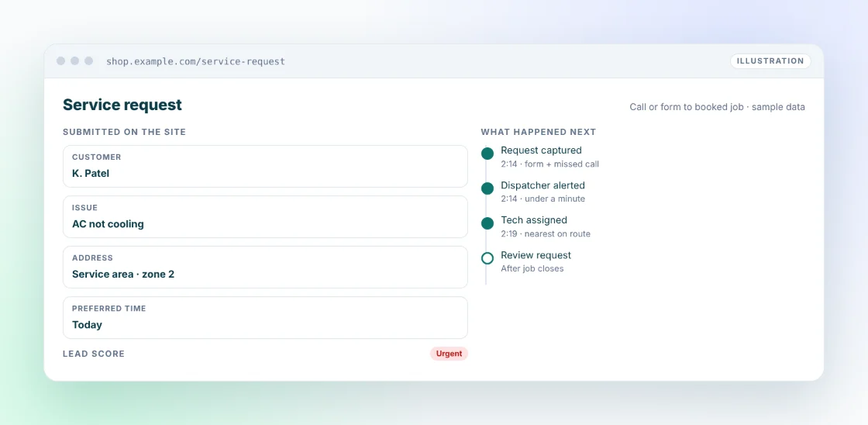Click the third gray window control dot

(x=88, y=61)
